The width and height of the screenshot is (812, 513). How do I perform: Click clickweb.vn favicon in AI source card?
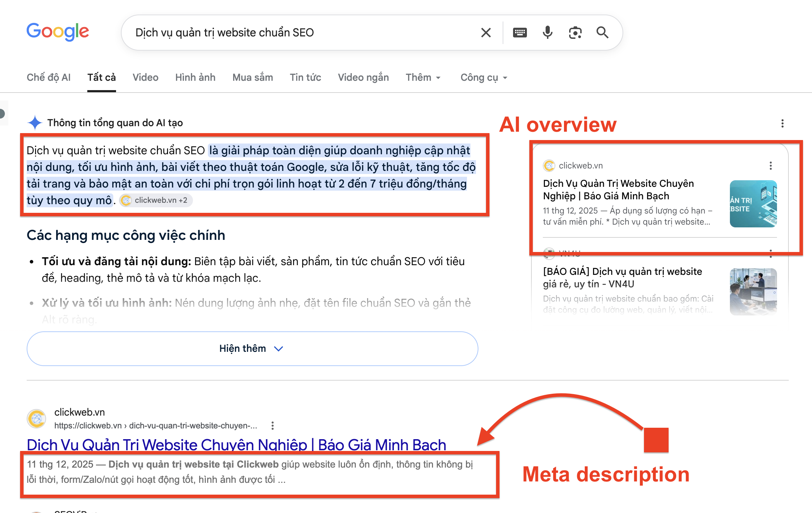[549, 166]
